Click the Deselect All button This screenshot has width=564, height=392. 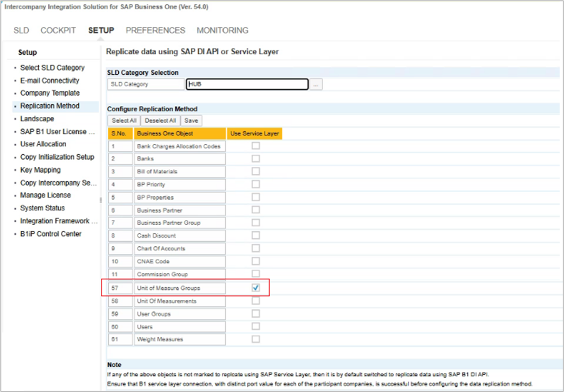(x=160, y=120)
